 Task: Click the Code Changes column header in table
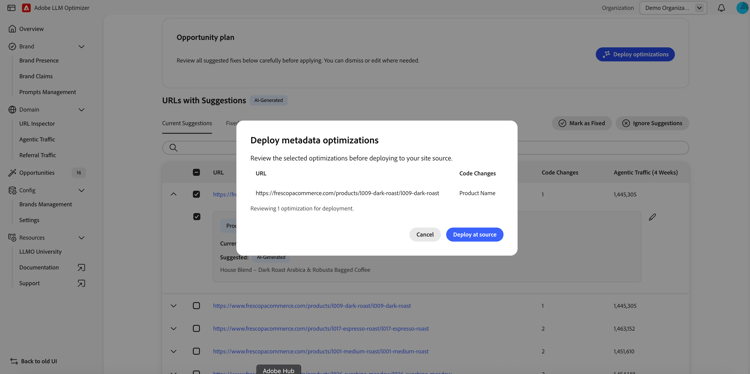tap(560, 173)
